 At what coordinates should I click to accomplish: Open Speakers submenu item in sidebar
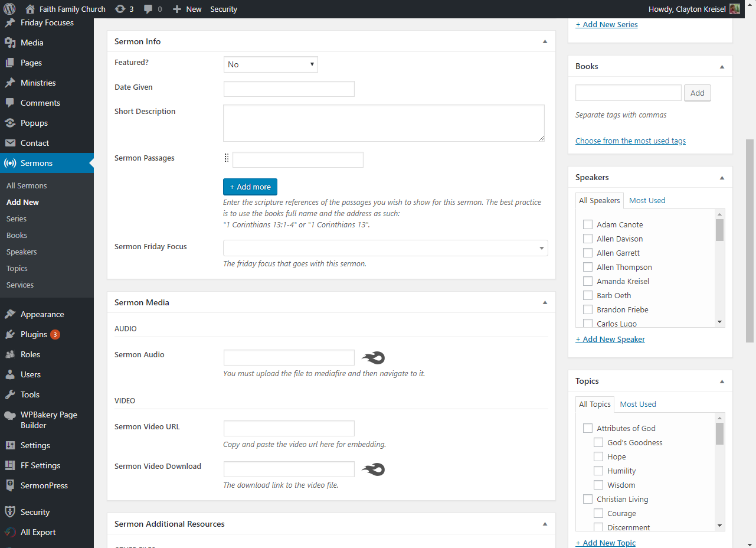point(22,252)
